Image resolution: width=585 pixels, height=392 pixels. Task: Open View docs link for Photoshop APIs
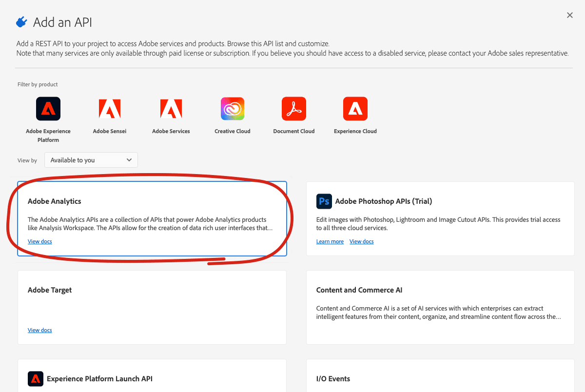[x=362, y=241]
